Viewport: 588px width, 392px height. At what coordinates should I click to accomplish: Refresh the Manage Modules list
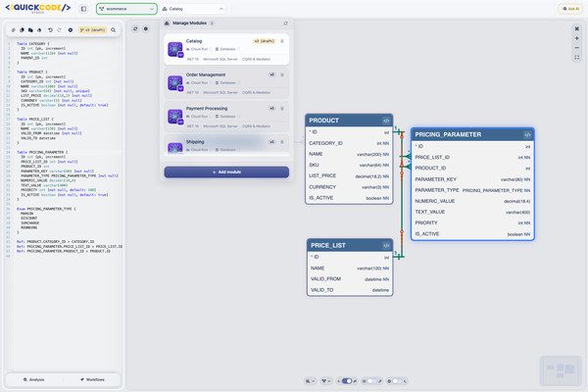pos(286,24)
